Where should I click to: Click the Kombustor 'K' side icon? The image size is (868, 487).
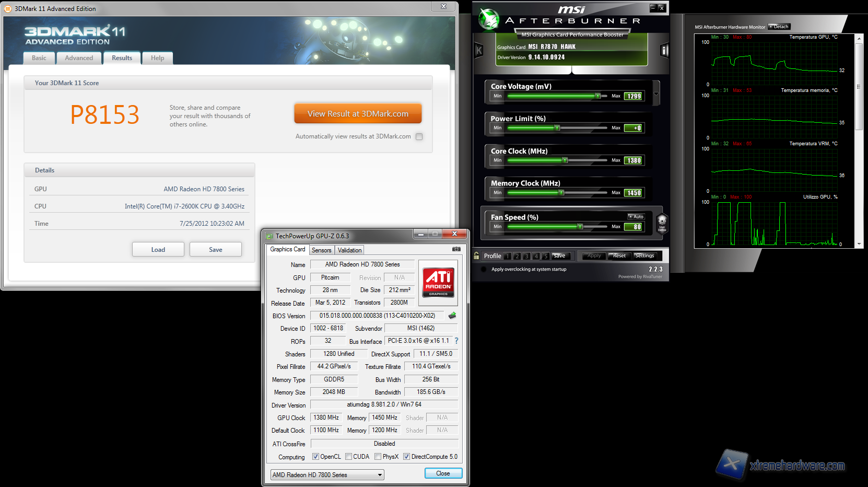478,51
